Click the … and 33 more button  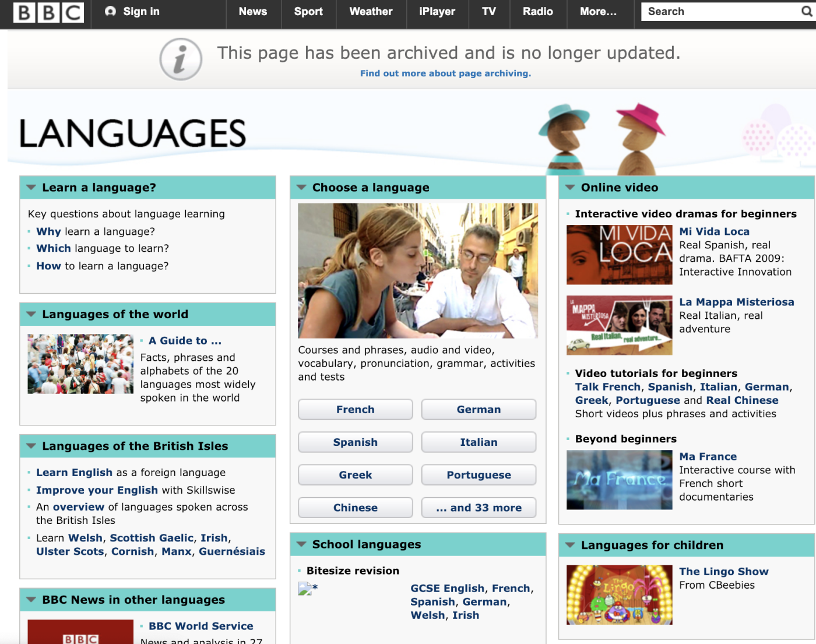click(x=479, y=508)
